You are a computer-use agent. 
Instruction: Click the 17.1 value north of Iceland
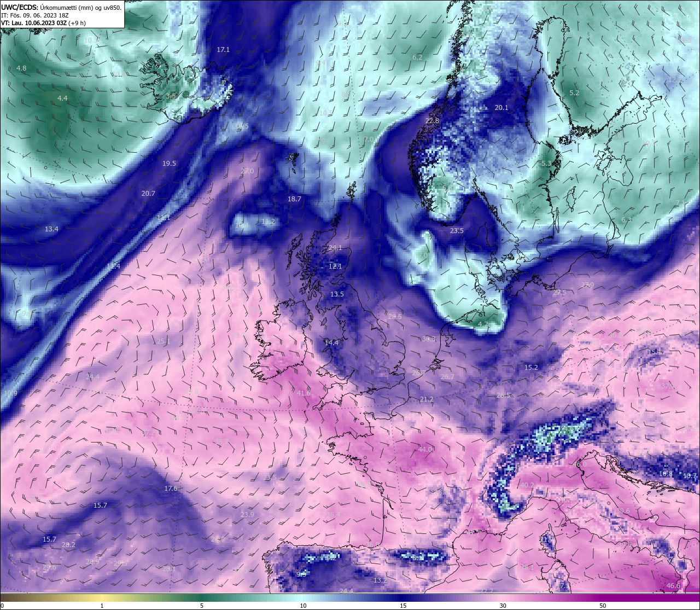coord(223,49)
